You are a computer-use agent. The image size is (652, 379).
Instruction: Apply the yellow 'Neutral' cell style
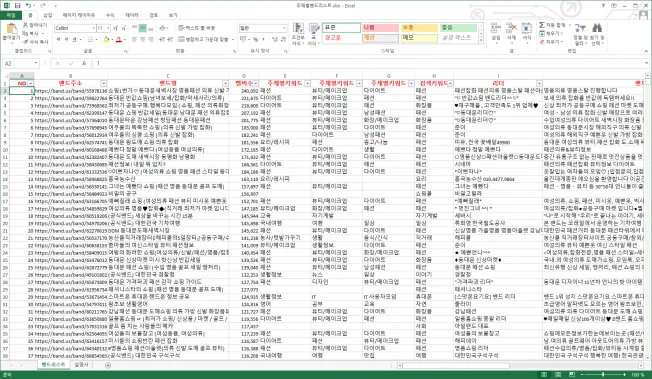(x=419, y=28)
